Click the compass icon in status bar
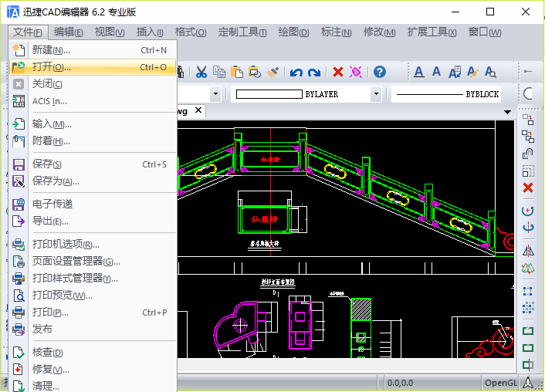 point(528,383)
